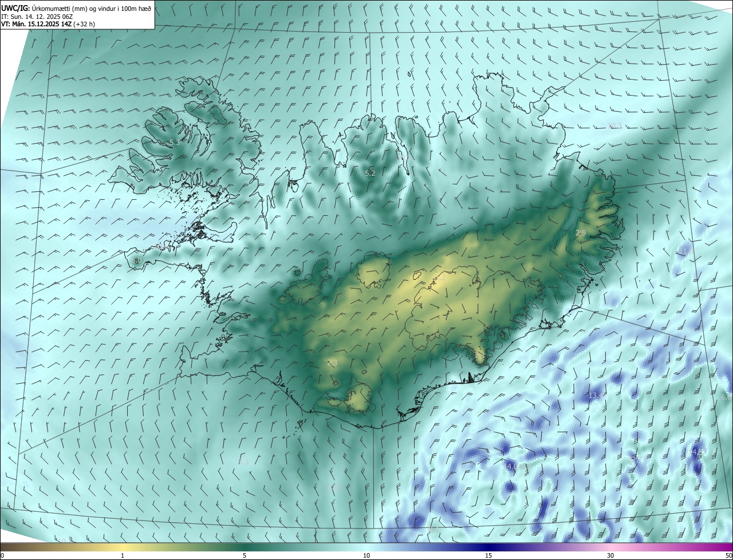Click the color scale label "5"
The width and height of the screenshot is (733, 560).
tap(245, 555)
